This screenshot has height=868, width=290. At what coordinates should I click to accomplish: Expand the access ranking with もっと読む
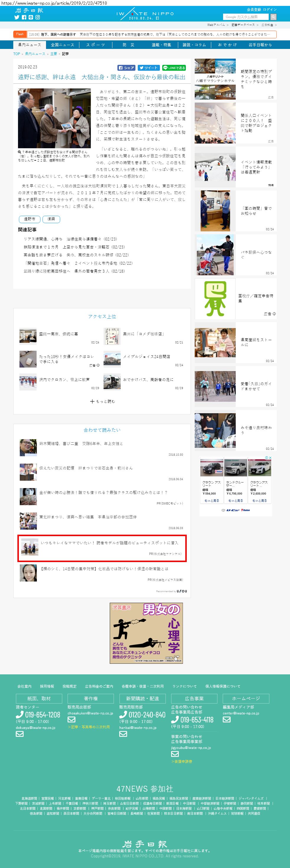click(102, 401)
